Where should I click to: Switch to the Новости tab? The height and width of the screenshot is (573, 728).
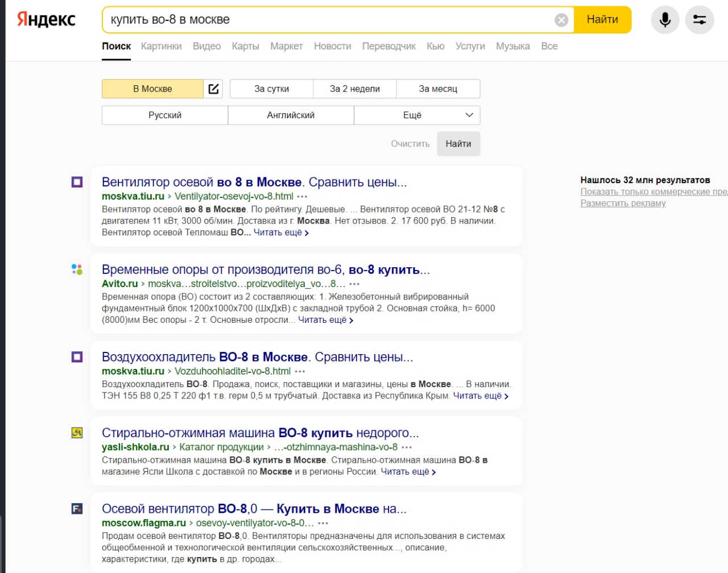[x=333, y=46]
